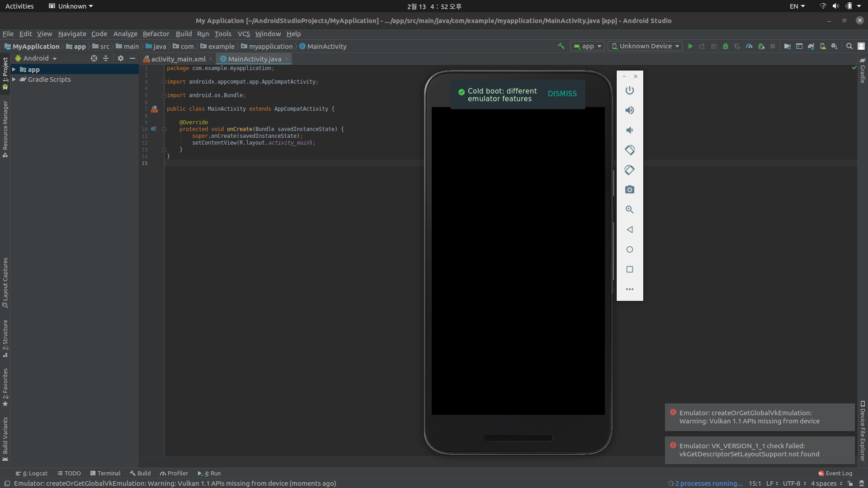Switch to the activity_main.xml tab

click(x=178, y=59)
